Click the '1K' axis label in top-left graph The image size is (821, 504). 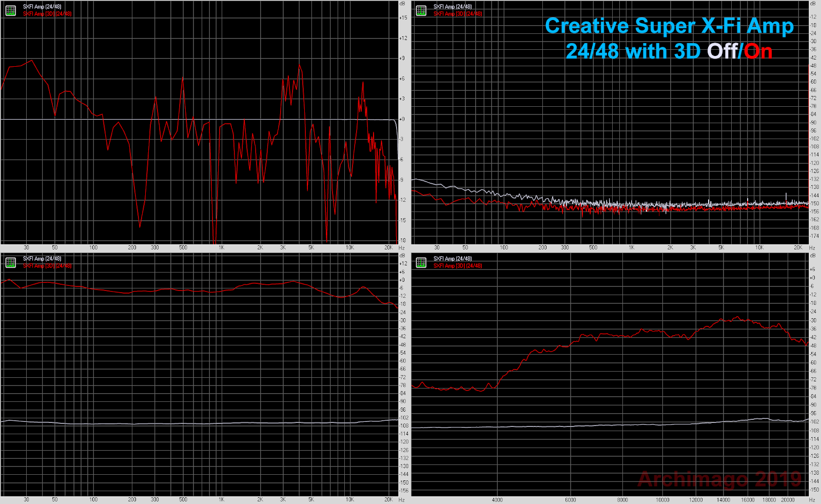221,247
